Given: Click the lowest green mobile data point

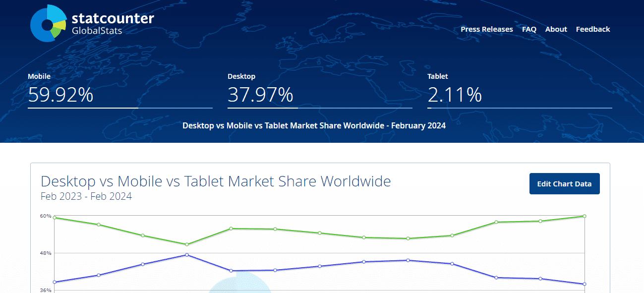Looking at the screenshot, I should coord(187,244).
